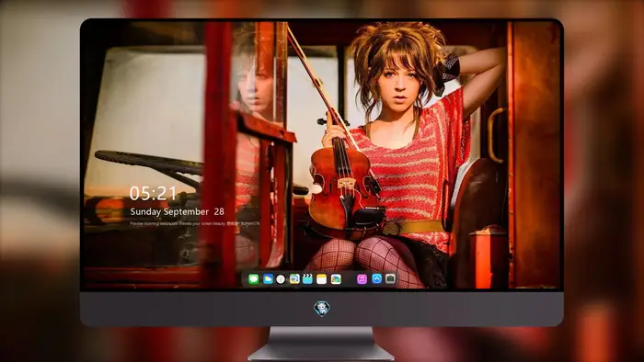
Task: Open the Camera app in the dock
Action: 390,278
